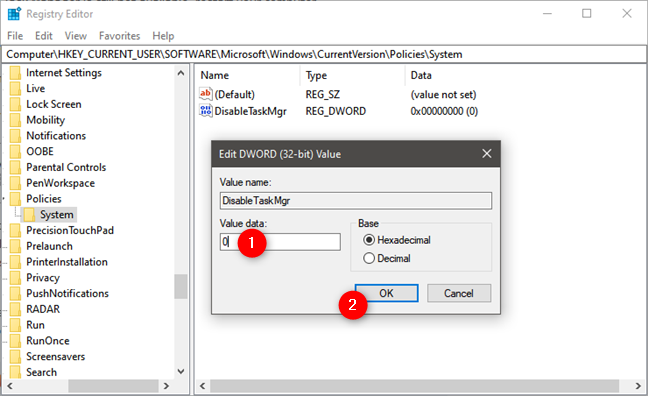
Task: Confirm the DWORD value with OK
Action: [x=386, y=293]
